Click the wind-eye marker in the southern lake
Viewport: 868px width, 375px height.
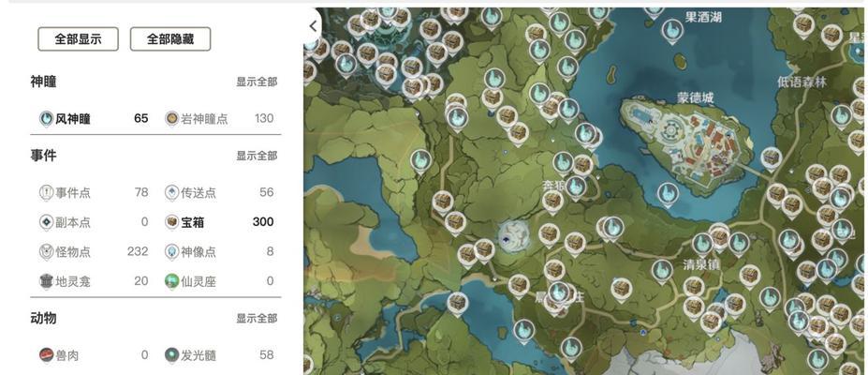tap(523, 331)
